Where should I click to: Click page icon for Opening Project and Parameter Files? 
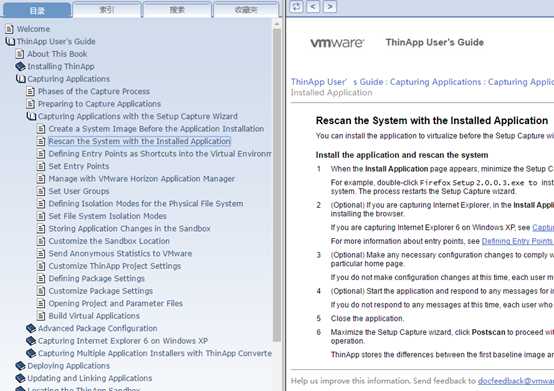41,303
